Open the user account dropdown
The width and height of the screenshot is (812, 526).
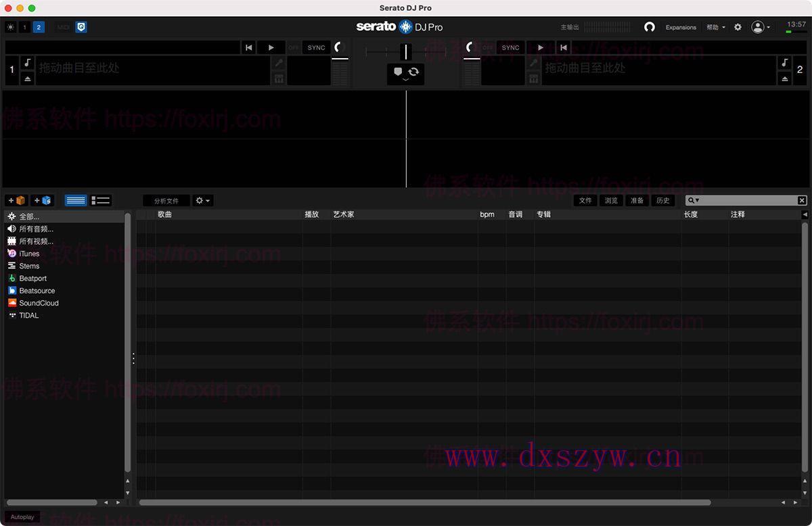coord(761,27)
